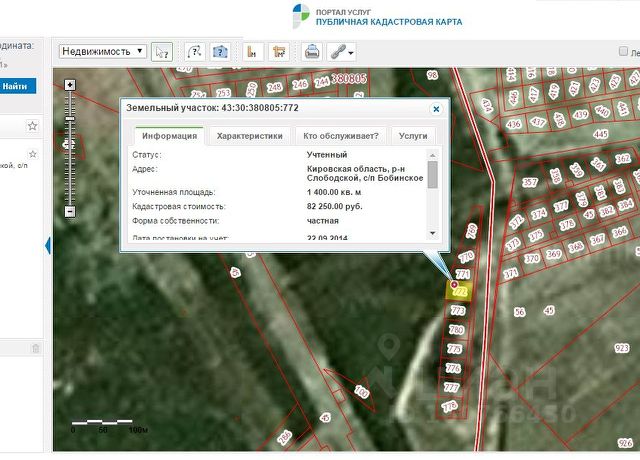The image size is (640, 460).
Task: Close the Земельный участок info popup
Action: [436, 108]
